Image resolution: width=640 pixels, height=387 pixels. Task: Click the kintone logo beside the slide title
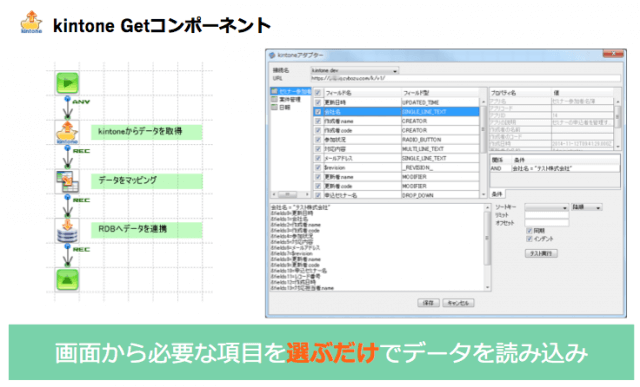tap(31, 22)
